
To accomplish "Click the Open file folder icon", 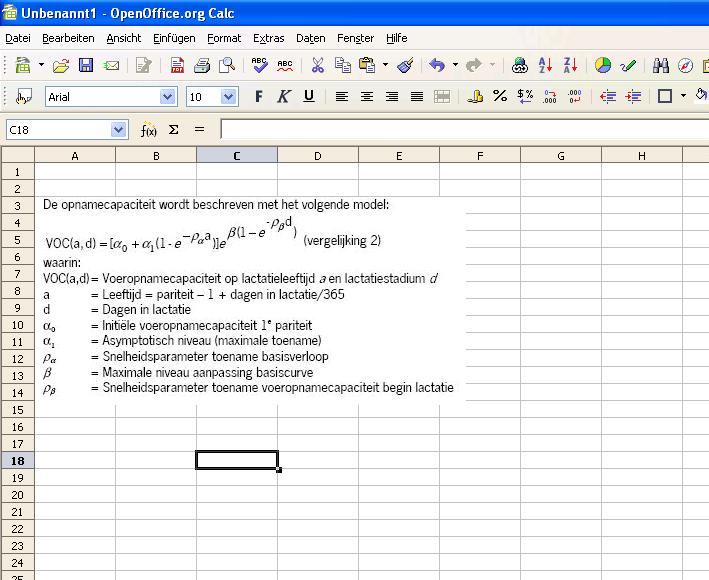I will click(61, 66).
